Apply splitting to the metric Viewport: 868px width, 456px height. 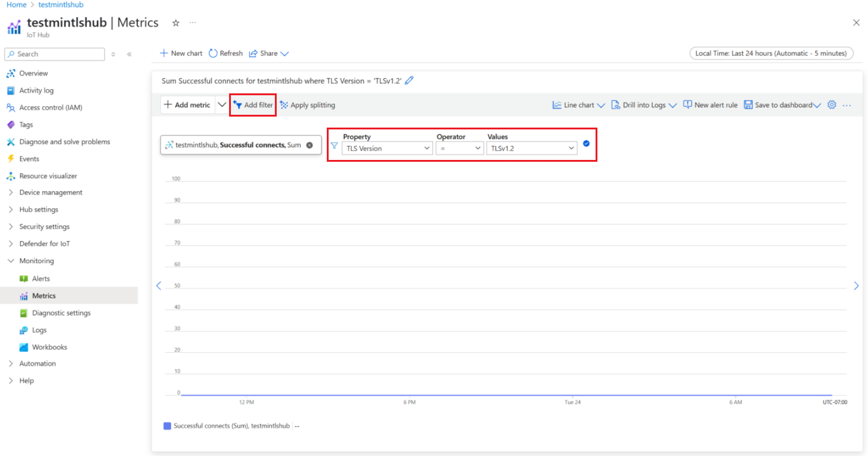pos(307,104)
